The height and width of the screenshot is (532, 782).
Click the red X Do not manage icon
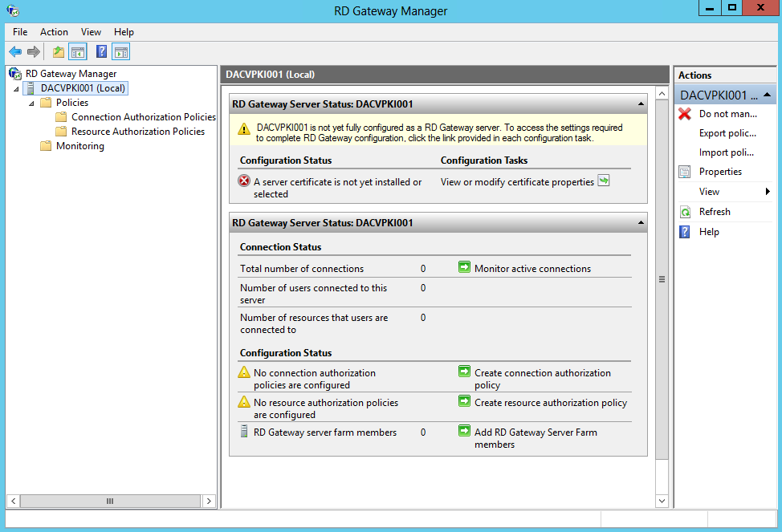pos(685,114)
